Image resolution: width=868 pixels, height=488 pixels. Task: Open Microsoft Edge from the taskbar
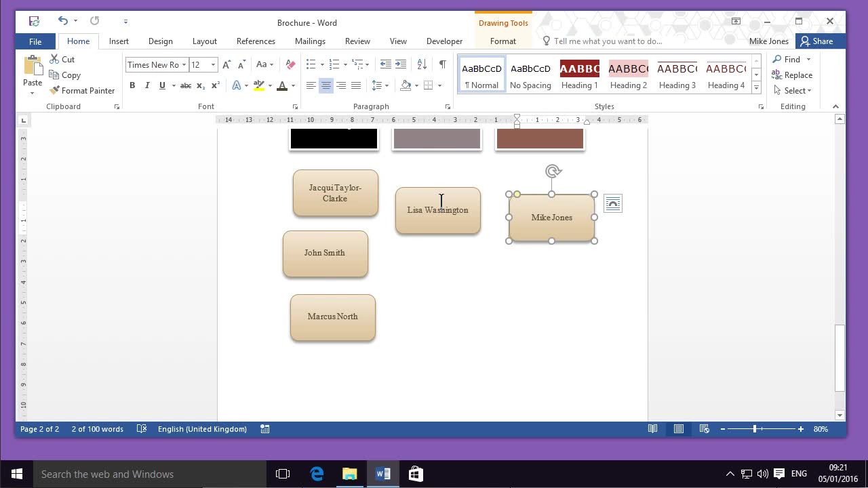coord(317,474)
